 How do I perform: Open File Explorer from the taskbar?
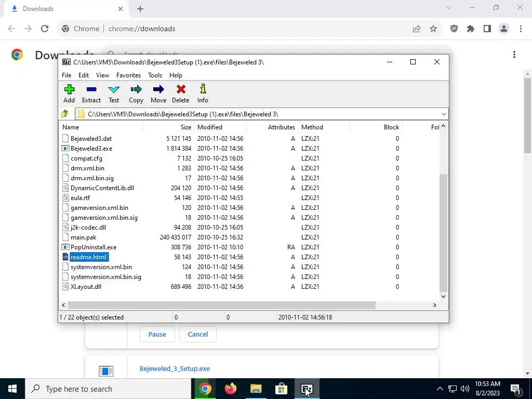[x=256, y=389]
